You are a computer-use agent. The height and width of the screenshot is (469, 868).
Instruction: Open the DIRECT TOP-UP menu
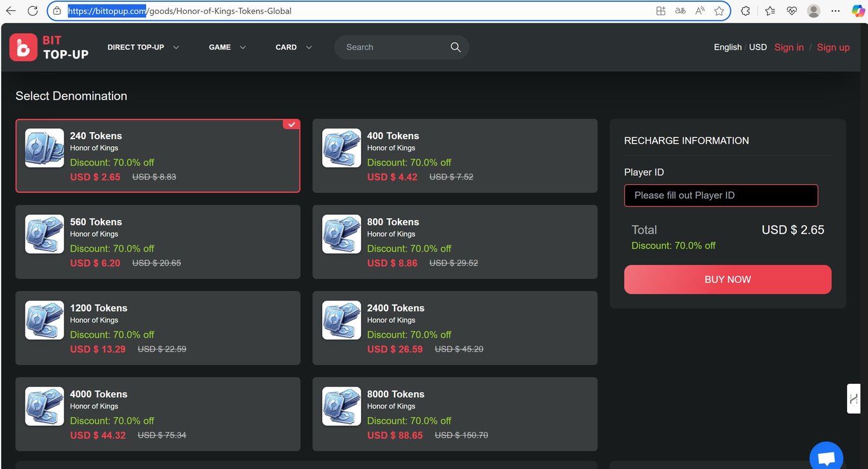(136, 47)
